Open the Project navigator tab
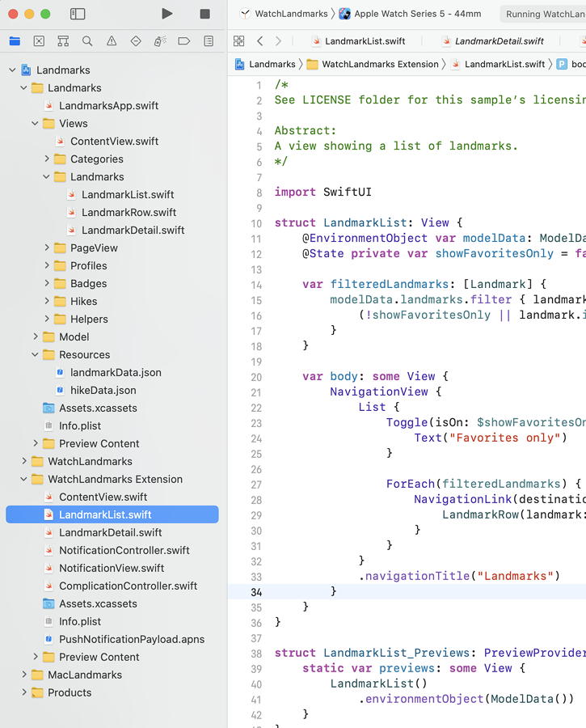Image resolution: width=586 pixels, height=728 pixels. [x=15, y=41]
